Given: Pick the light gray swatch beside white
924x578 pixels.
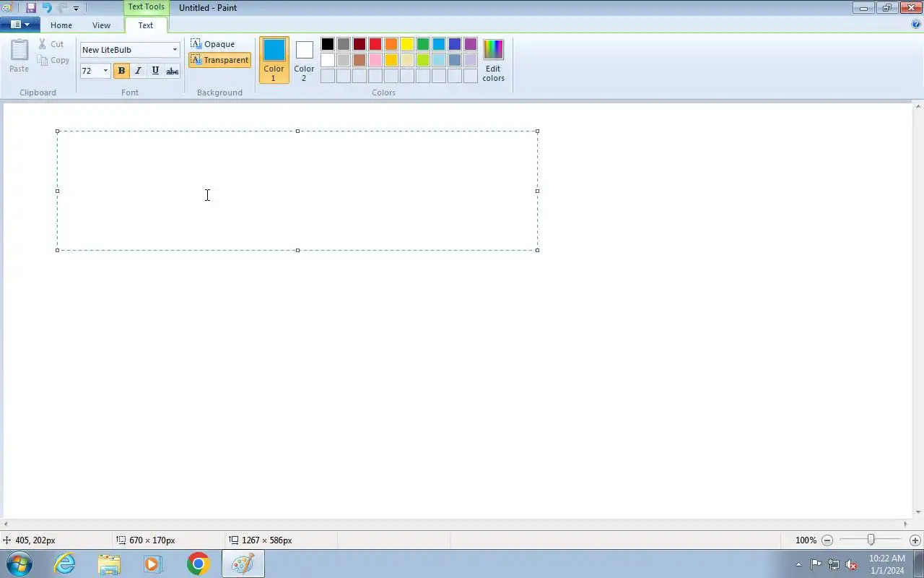Looking at the screenshot, I should [x=344, y=60].
